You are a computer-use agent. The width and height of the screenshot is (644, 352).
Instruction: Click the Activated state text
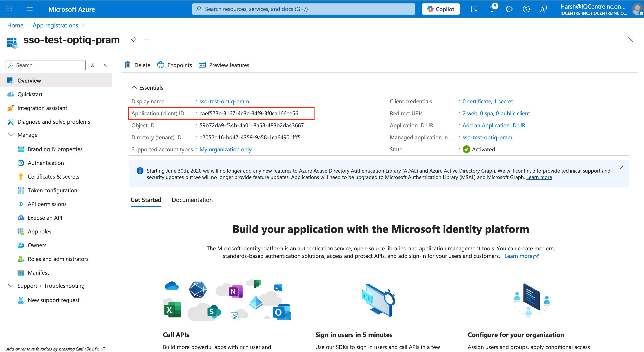[x=483, y=149]
